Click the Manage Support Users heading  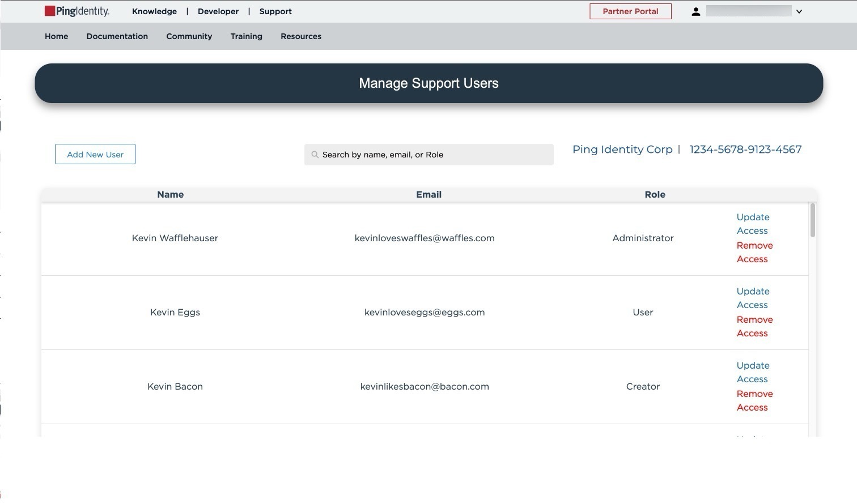428,83
